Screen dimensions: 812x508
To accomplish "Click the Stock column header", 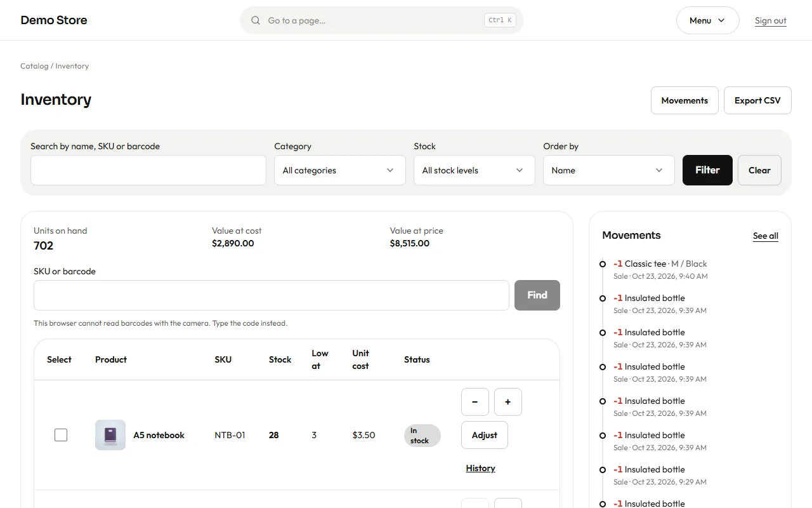I will (280, 359).
